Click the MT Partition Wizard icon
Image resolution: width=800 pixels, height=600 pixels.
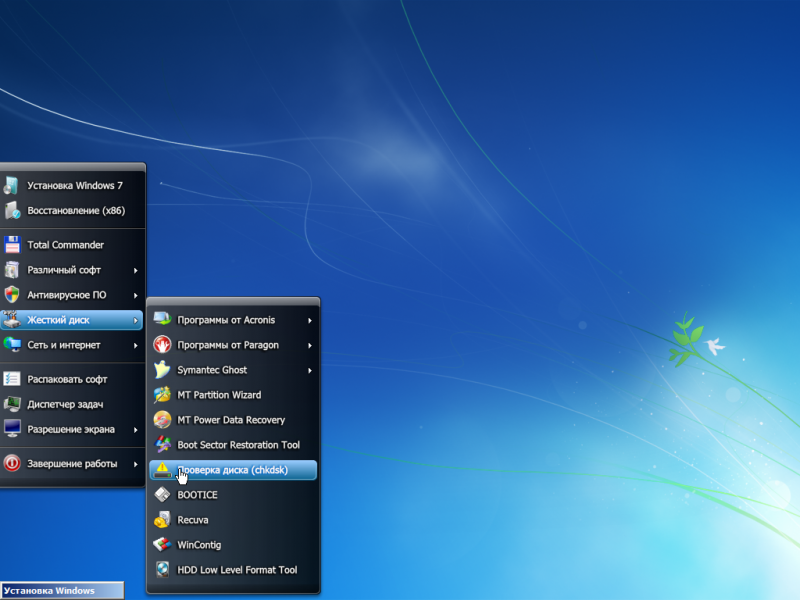tap(162, 395)
